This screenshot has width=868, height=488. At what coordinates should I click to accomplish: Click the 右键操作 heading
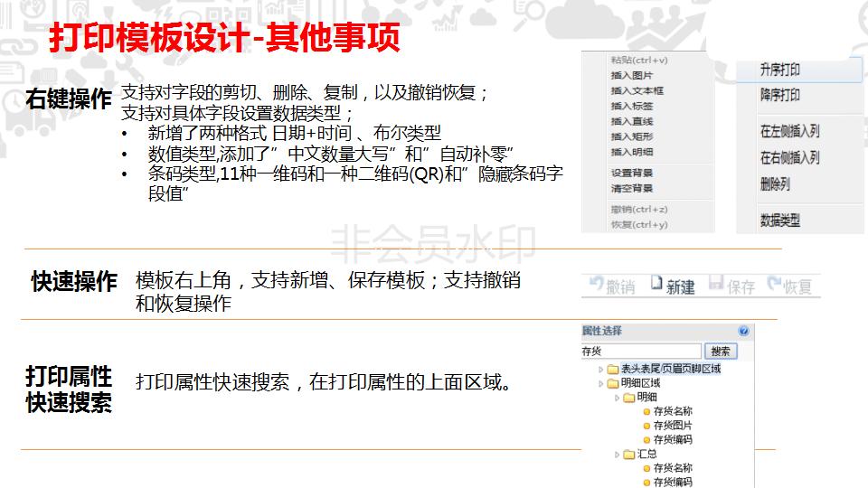pyautogui.click(x=69, y=99)
